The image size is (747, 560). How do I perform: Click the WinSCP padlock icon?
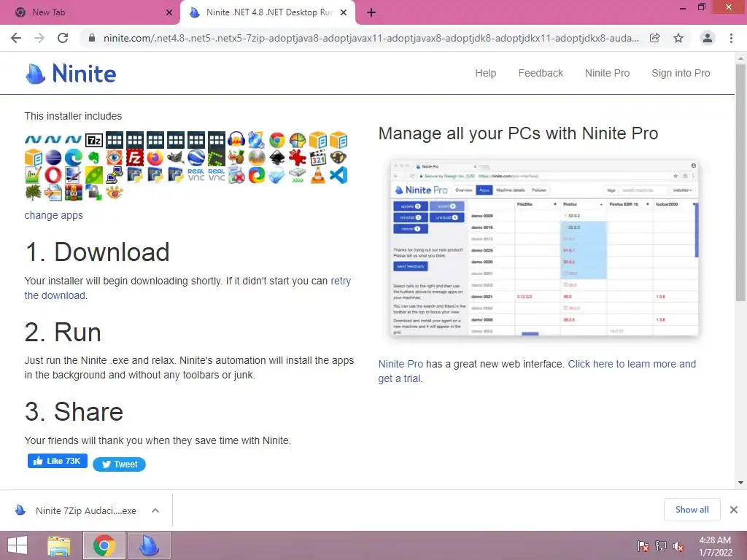(x=94, y=192)
